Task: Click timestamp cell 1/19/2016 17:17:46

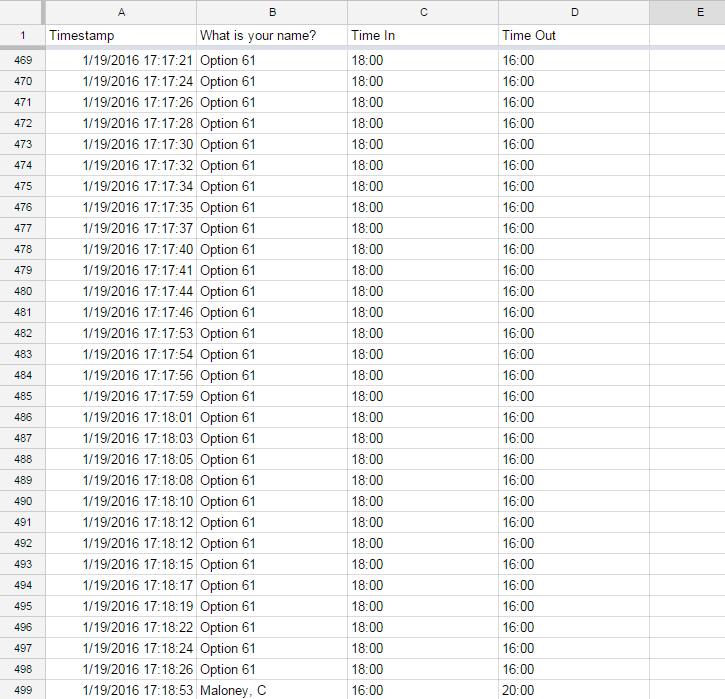Action: (121, 312)
